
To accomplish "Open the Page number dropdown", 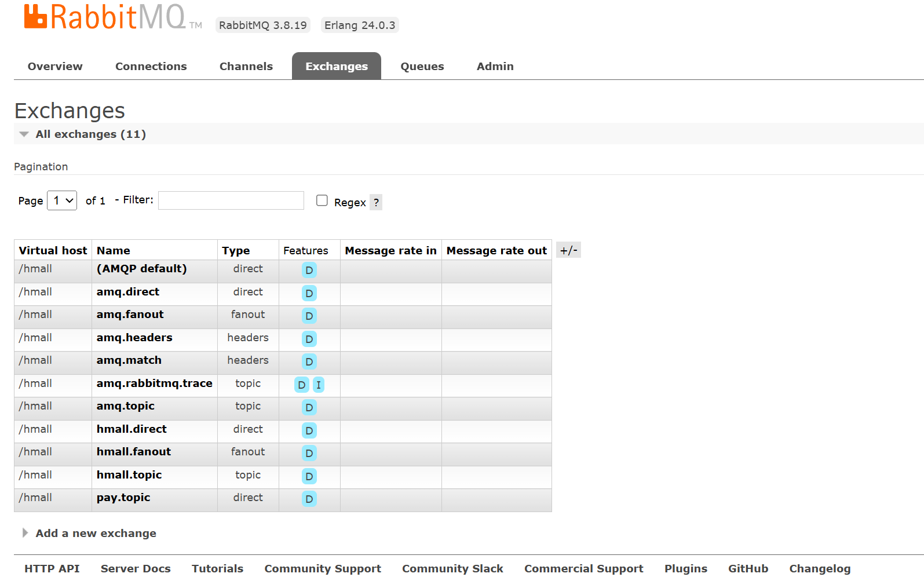I will tap(62, 200).
